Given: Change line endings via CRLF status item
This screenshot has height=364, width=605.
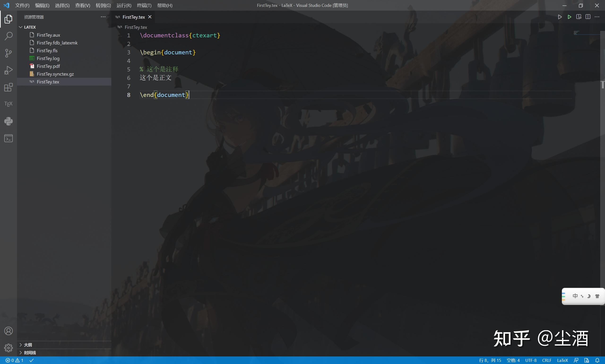Looking at the screenshot, I should (547, 360).
